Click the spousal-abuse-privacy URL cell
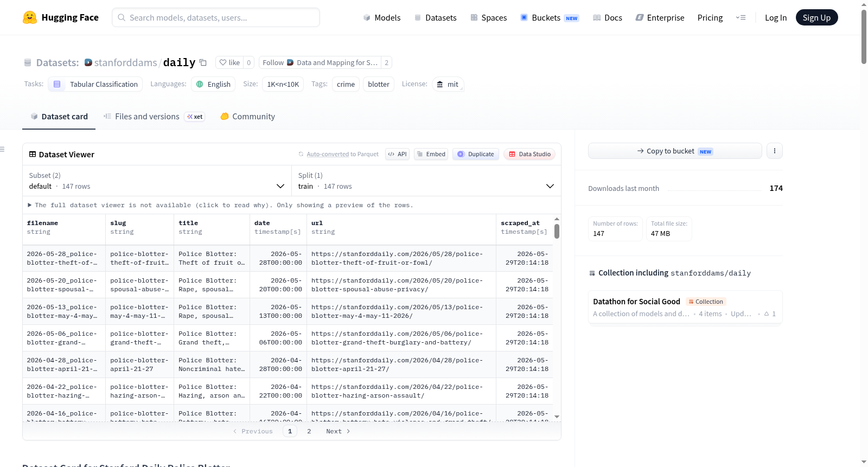Screen dimensions: 868x467 click(x=401, y=285)
